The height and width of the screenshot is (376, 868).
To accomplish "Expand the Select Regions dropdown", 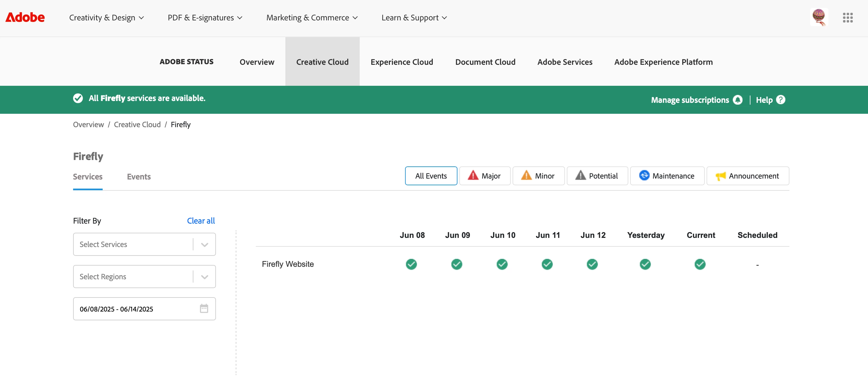I will pos(204,277).
